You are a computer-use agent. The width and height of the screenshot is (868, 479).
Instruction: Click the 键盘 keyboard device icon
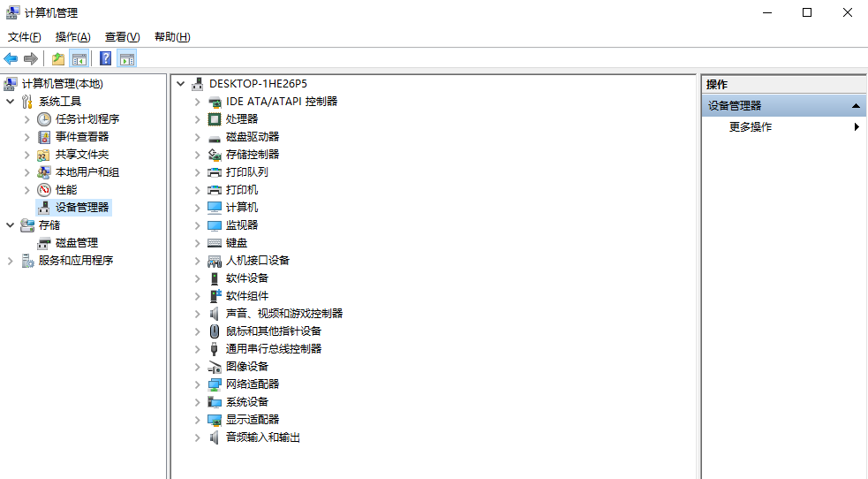(x=215, y=243)
